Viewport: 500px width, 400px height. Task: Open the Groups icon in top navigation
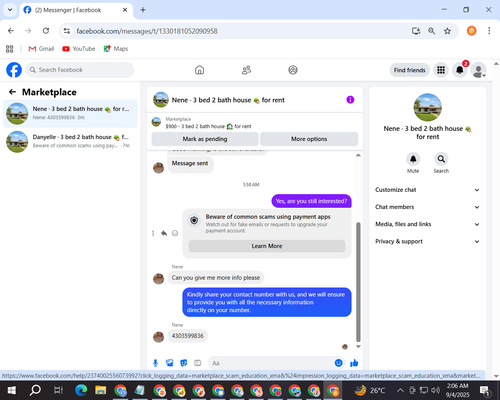[293, 70]
